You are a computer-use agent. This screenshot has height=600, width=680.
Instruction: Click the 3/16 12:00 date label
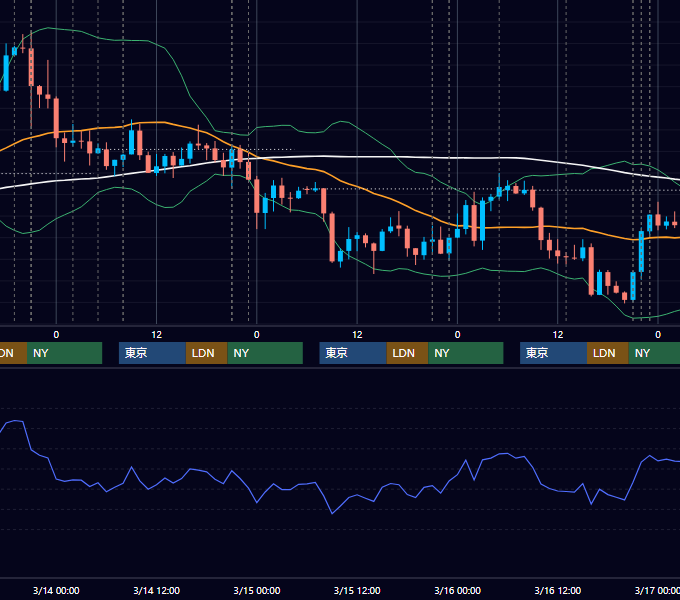click(558, 590)
